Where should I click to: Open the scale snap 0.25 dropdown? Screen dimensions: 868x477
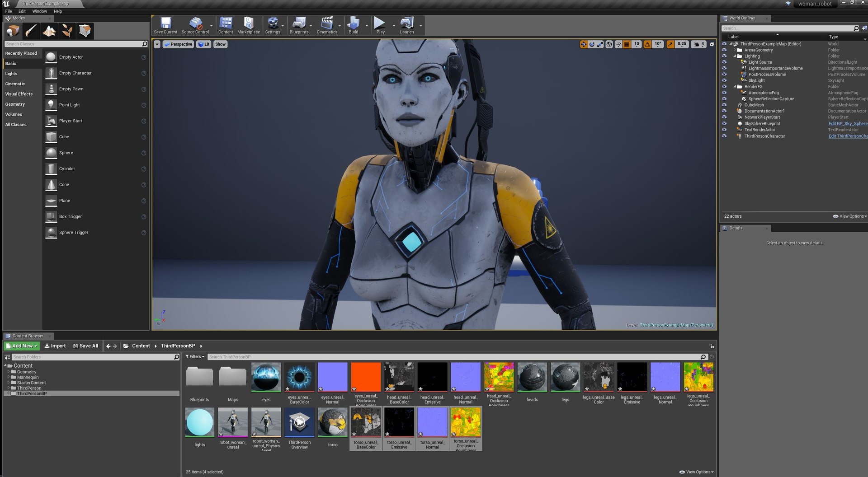click(682, 44)
